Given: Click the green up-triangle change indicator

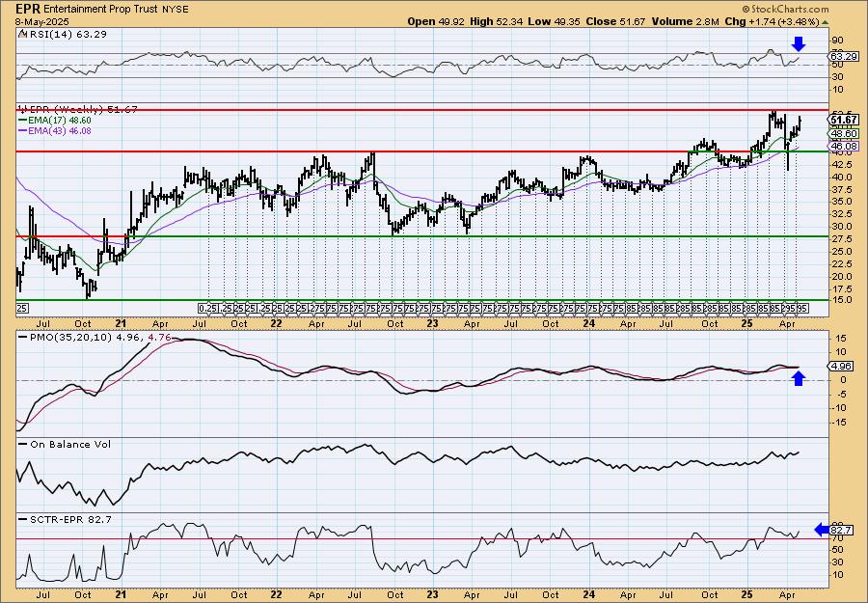Looking at the screenshot, I should [825, 22].
